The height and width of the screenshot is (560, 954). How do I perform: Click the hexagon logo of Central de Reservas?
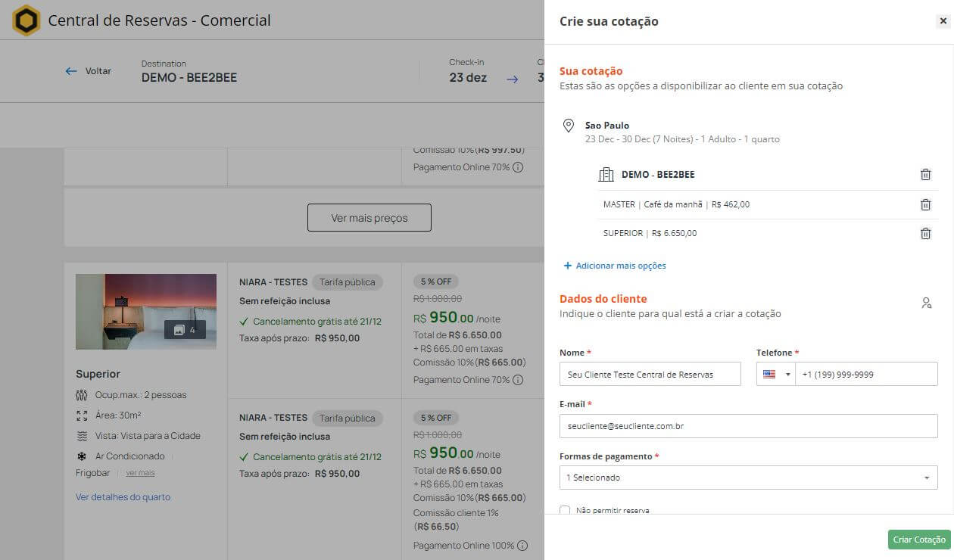(26, 20)
